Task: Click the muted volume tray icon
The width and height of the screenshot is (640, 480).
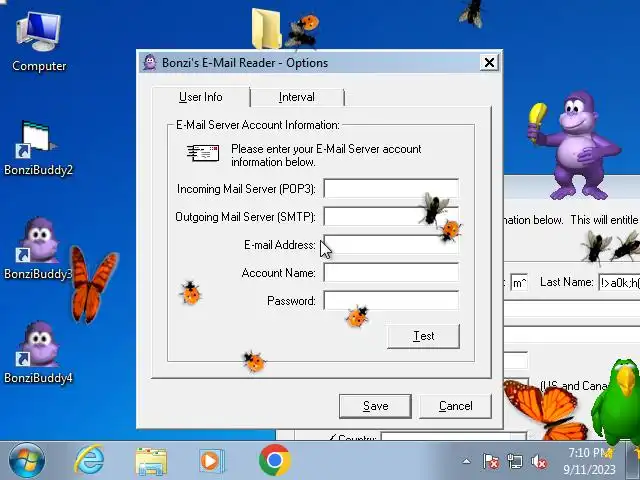Action: (539, 462)
